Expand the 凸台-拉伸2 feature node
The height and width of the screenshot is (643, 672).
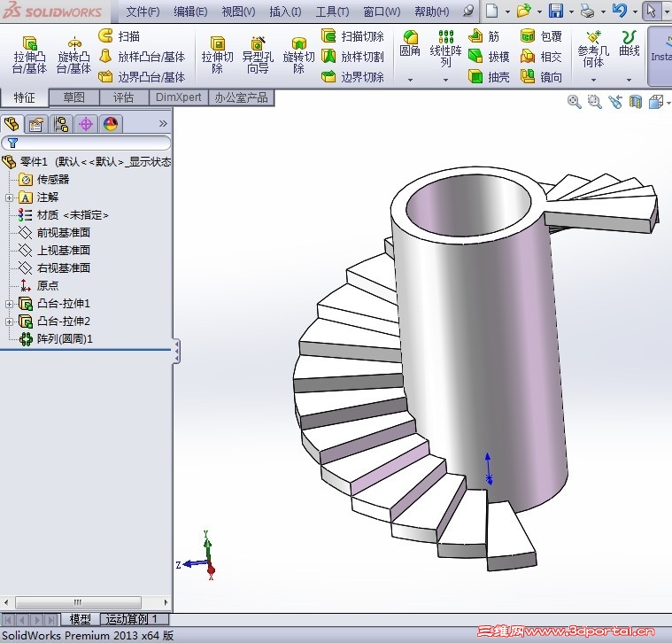pyautogui.click(x=9, y=321)
